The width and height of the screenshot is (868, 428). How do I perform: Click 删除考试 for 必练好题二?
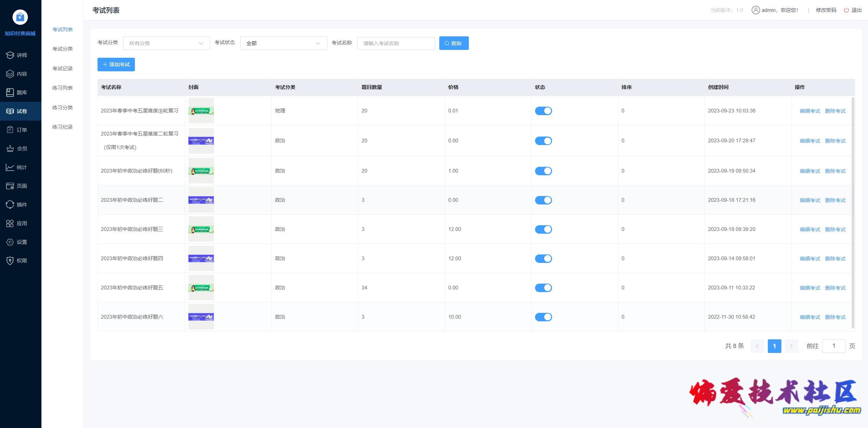click(x=835, y=200)
